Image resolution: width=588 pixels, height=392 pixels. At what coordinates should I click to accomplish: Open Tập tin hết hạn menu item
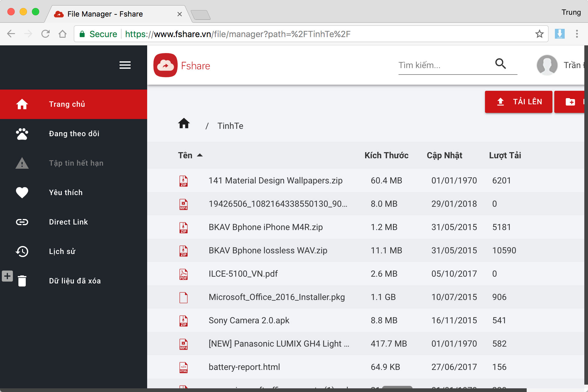[74, 163]
